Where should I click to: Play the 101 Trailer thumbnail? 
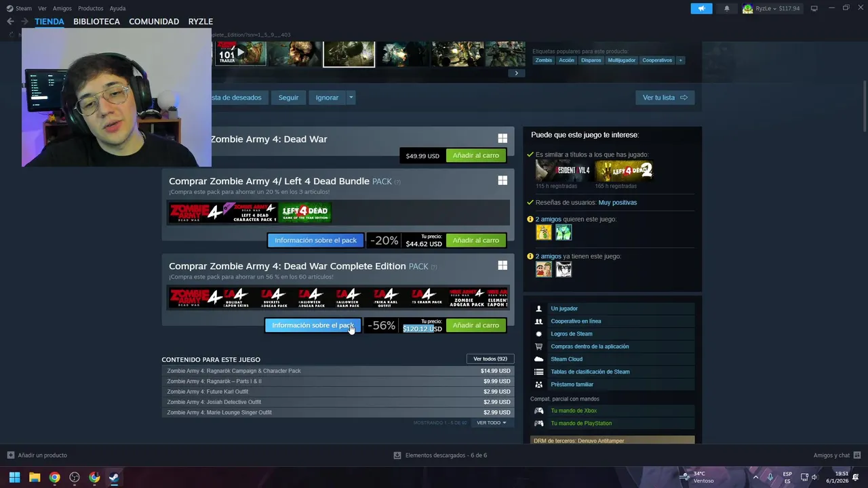coord(241,53)
